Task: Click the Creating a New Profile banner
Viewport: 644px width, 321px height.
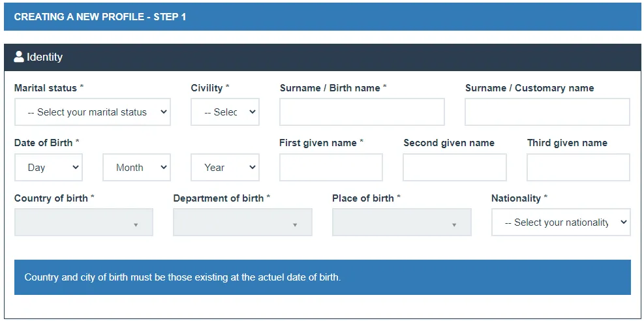Action: (322, 17)
